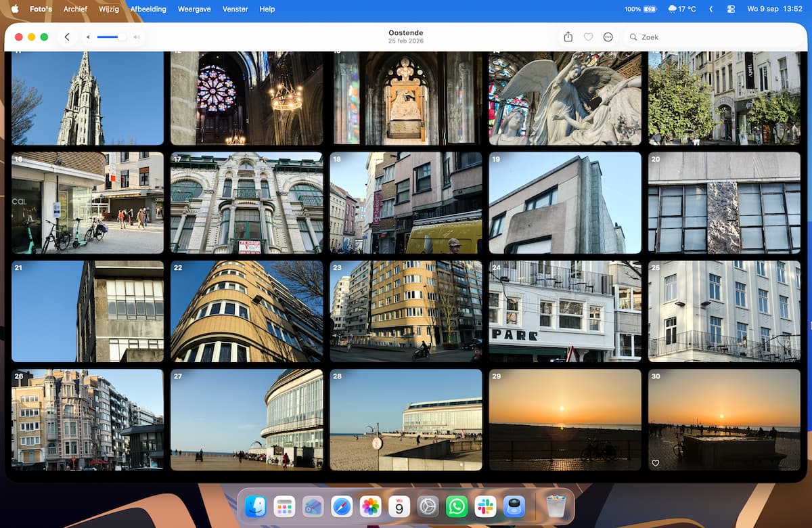The image size is (812, 528).
Task: Select sunset photo 29 with the bicycle
Action: pos(565,420)
